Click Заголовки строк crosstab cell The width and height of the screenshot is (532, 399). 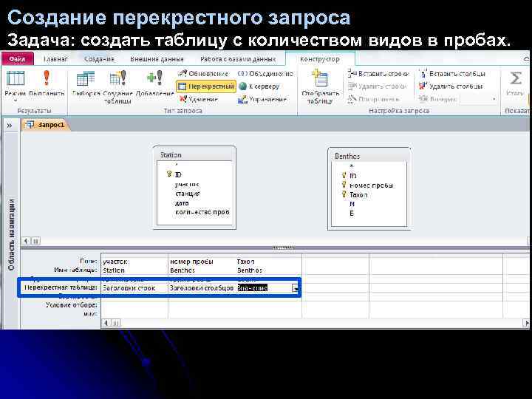[134, 287]
